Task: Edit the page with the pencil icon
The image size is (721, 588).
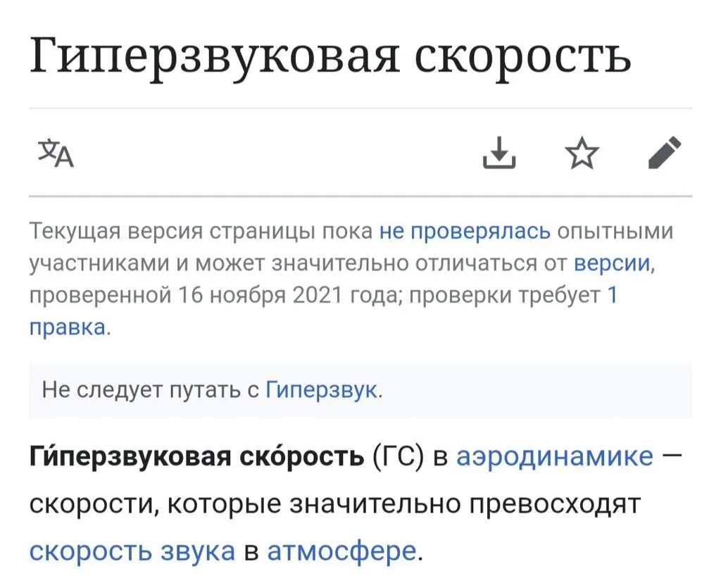Action: tap(665, 152)
